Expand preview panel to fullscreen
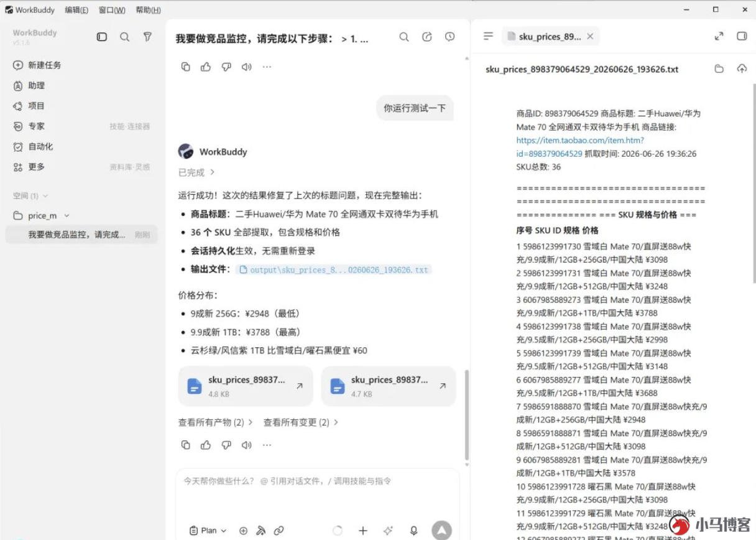The height and width of the screenshot is (540, 756). click(x=719, y=36)
